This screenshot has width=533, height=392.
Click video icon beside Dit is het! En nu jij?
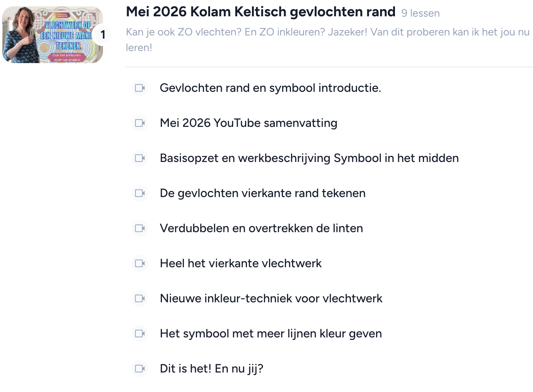pos(140,369)
